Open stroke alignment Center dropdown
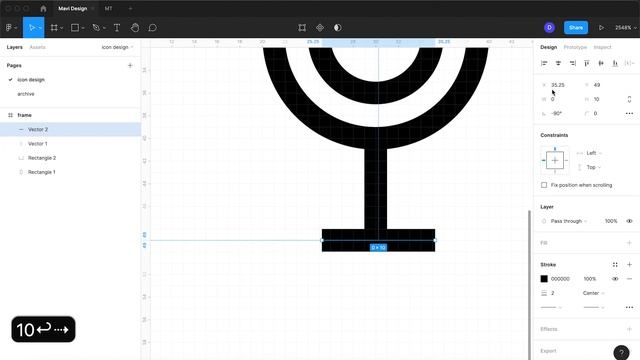 594,293
